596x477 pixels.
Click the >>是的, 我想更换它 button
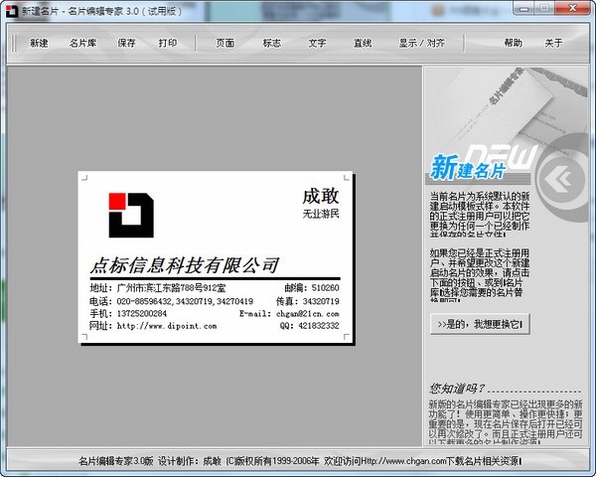(480, 325)
